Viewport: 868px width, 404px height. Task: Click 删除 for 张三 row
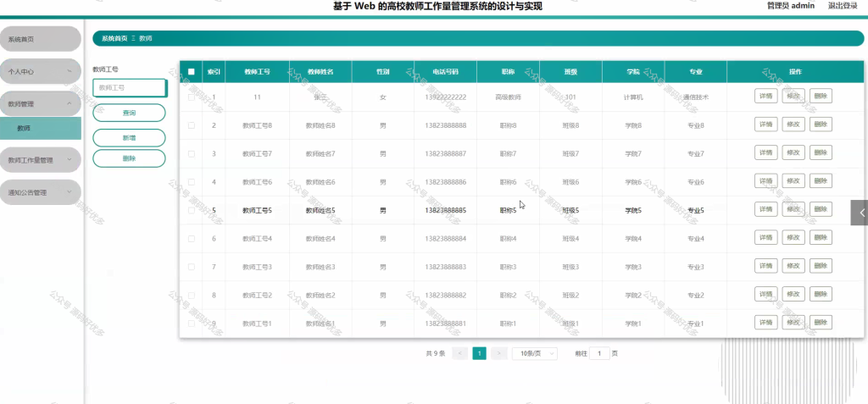pyautogui.click(x=821, y=96)
